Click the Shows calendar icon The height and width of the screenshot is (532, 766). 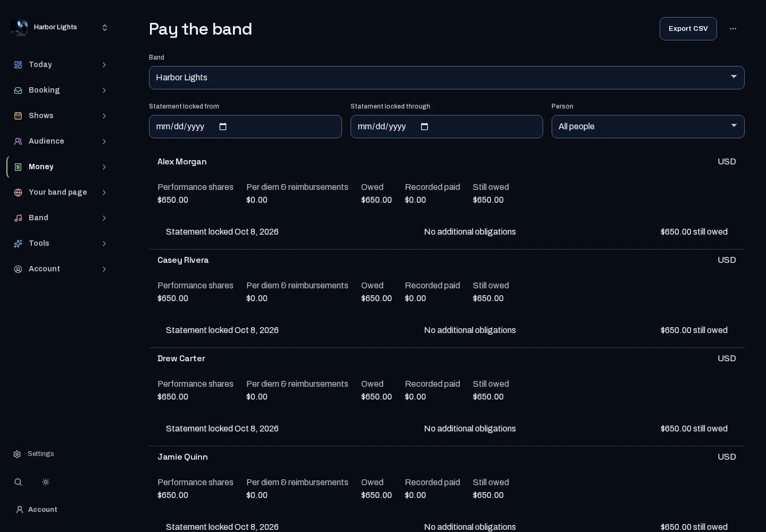click(x=18, y=116)
